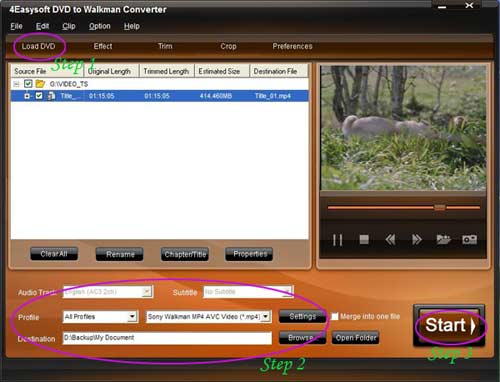500x382 pixels.
Task: Browse for destination folder
Action: (302, 338)
